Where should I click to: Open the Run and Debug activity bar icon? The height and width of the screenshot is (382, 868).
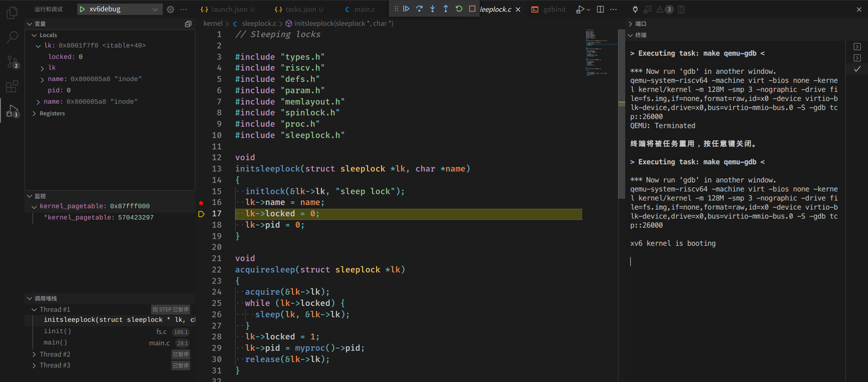[12, 109]
